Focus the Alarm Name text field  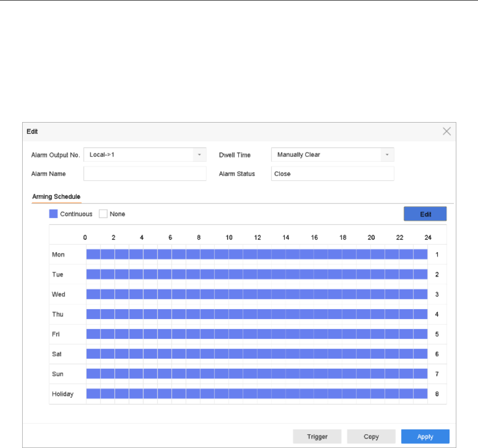click(145, 174)
